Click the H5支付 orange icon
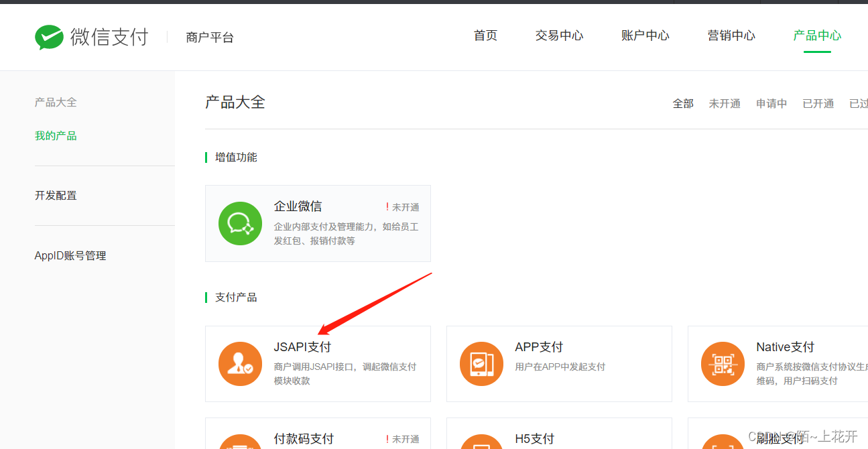Viewport: 868px width, 449px height. click(481, 442)
